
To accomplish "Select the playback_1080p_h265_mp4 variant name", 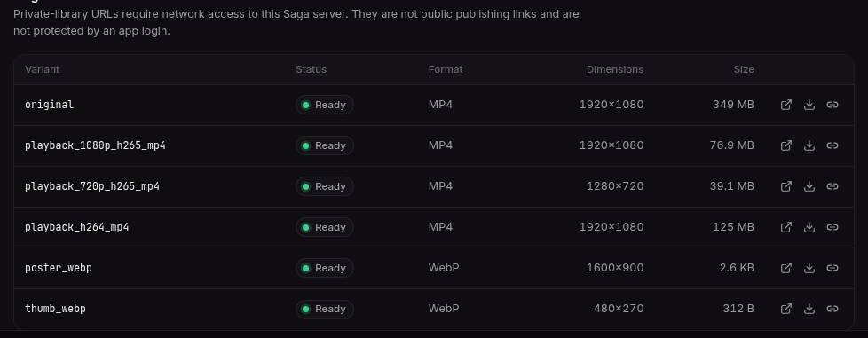I will point(95,145).
